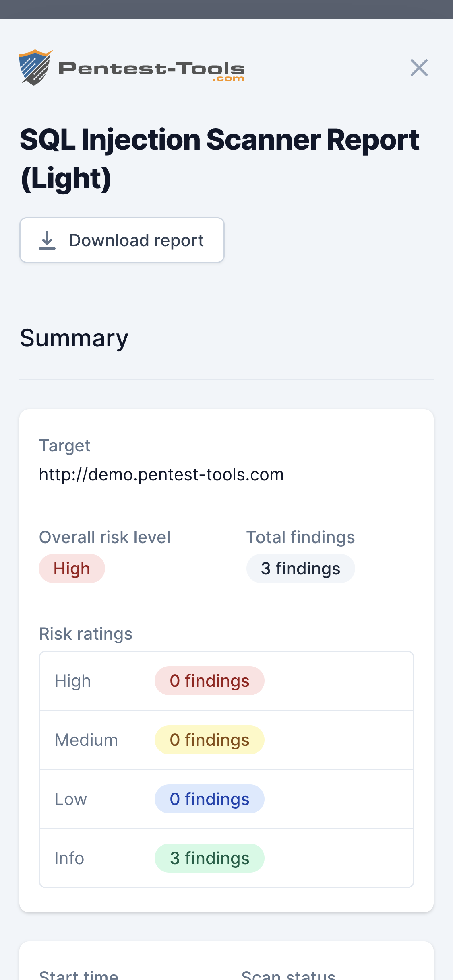Click the red 0 findings badge for High
This screenshot has height=980, width=453.
pyautogui.click(x=209, y=680)
